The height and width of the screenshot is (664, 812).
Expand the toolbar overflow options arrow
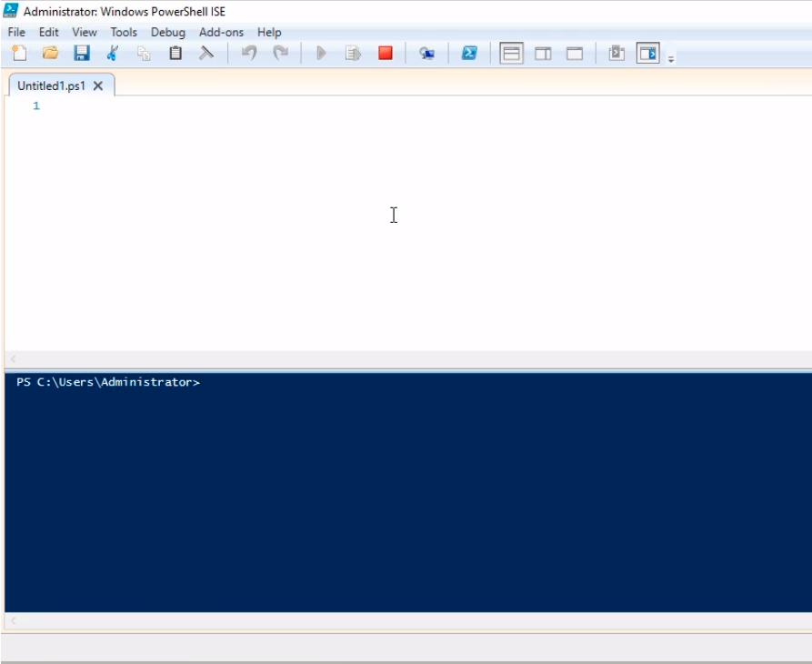click(x=671, y=59)
